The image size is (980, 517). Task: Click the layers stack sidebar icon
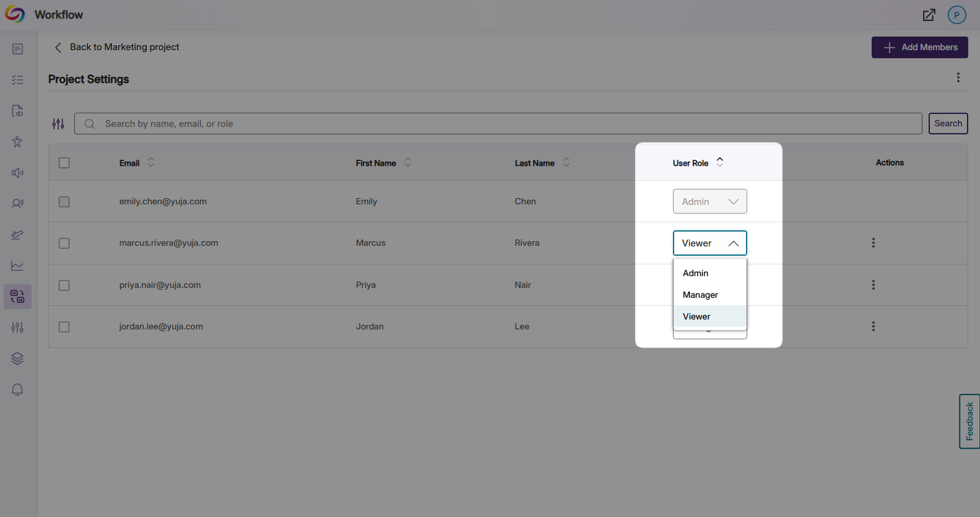[17, 358]
